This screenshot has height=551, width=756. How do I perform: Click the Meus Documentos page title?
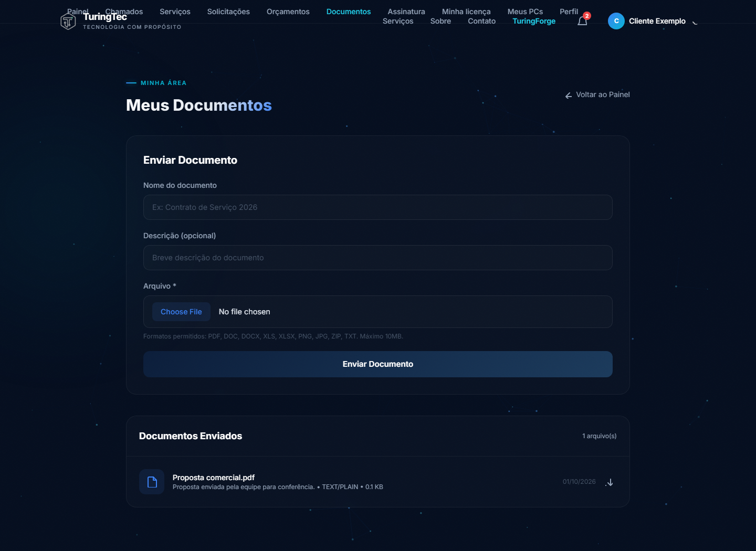click(199, 105)
